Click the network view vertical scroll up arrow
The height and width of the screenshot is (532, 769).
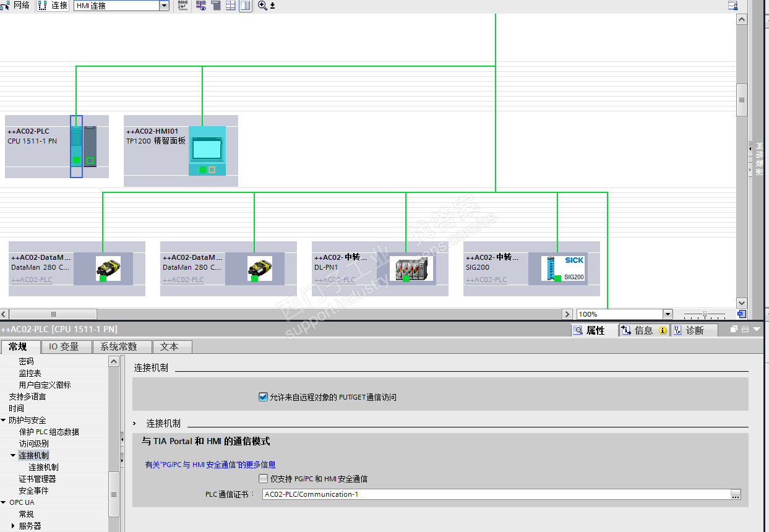point(742,19)
